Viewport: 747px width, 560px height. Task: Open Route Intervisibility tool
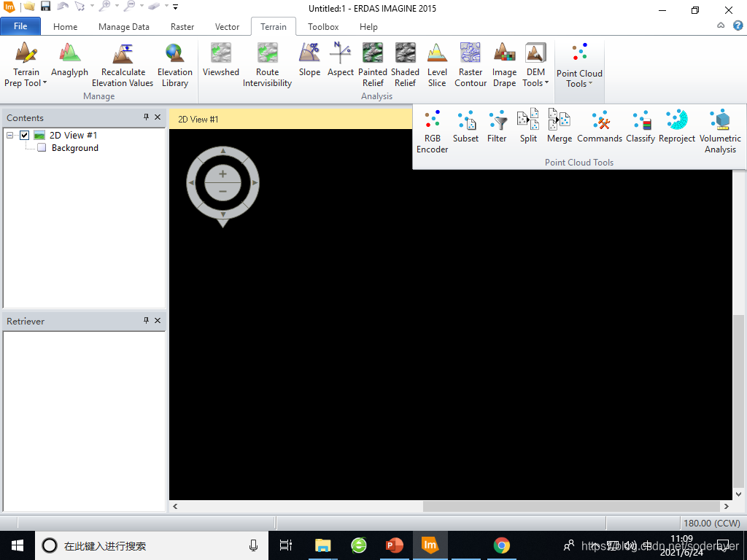[267, 65]
